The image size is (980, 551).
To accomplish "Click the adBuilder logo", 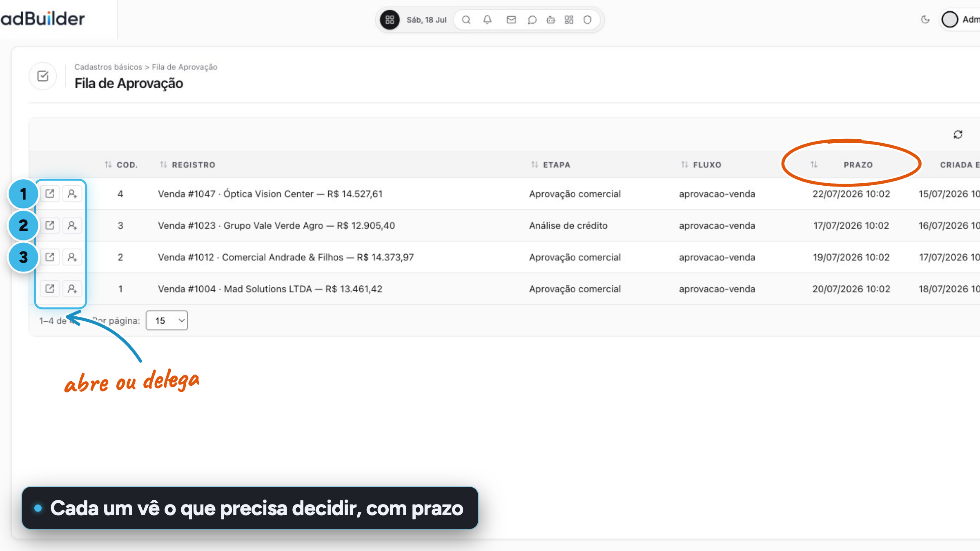I will [42, 19].
